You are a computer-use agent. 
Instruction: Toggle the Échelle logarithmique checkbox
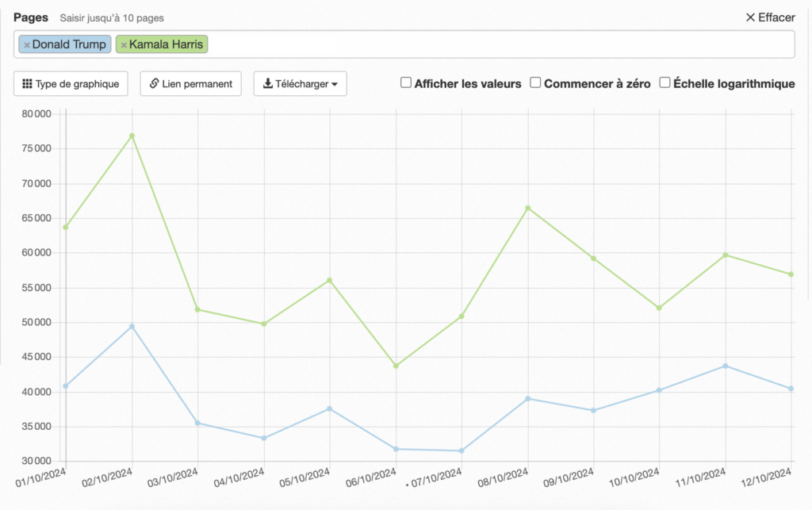point(665,82)
